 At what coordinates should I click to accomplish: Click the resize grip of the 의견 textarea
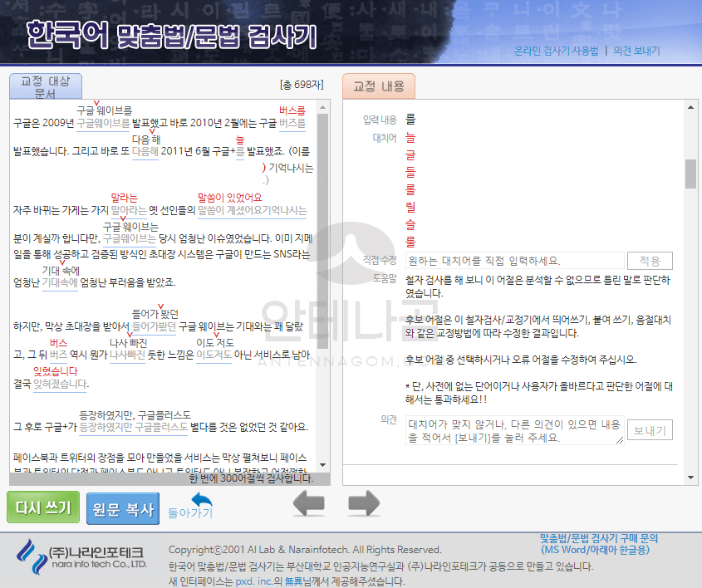(x=620, y=440)
